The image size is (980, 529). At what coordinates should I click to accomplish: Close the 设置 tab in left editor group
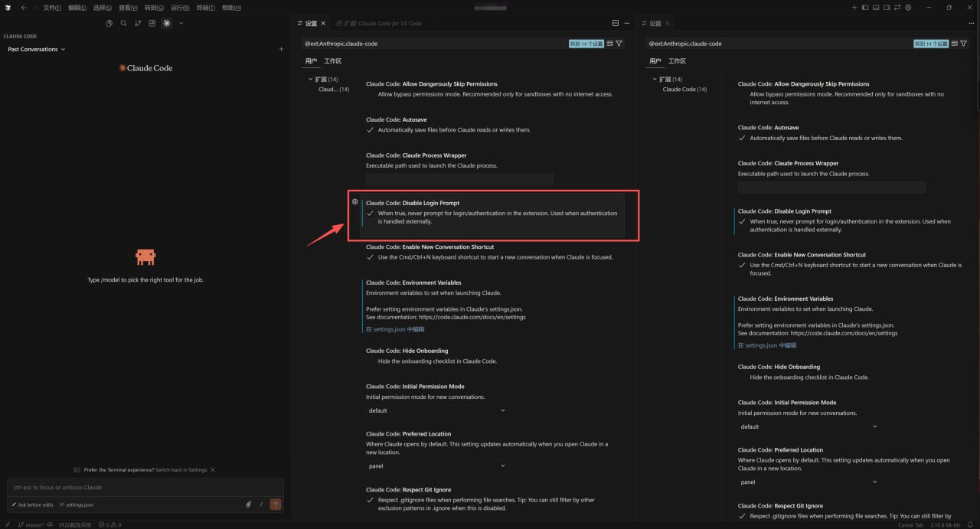pyautogui.click(x=324, y=23)
